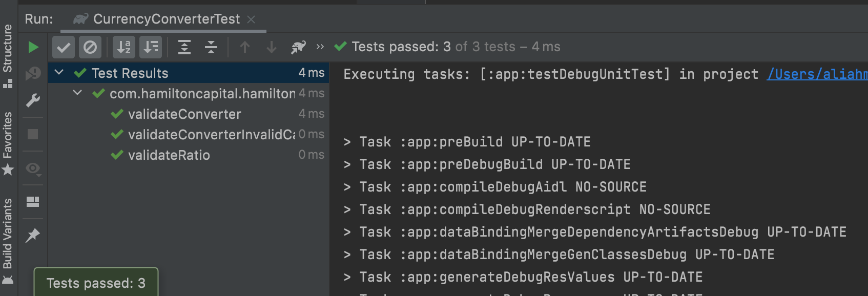Click the restore layout icon

[x=33, y=202]
